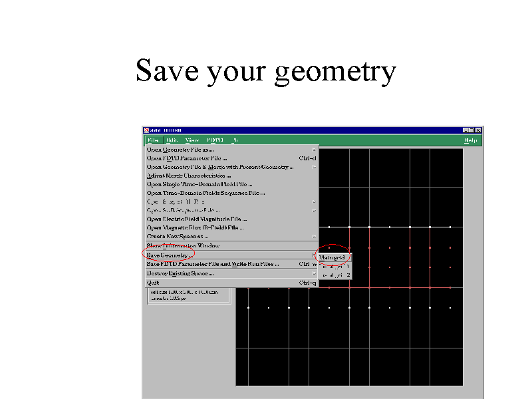Expand submenu arrow of Destroy Existing Space
The height and width of the screenshot is (399, 532).
pos(314,273)
